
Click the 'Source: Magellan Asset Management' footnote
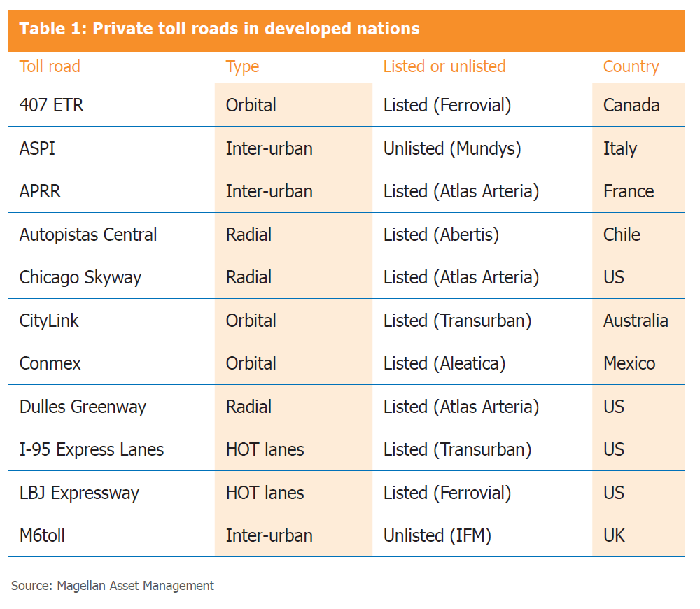[x=113, y=586]
